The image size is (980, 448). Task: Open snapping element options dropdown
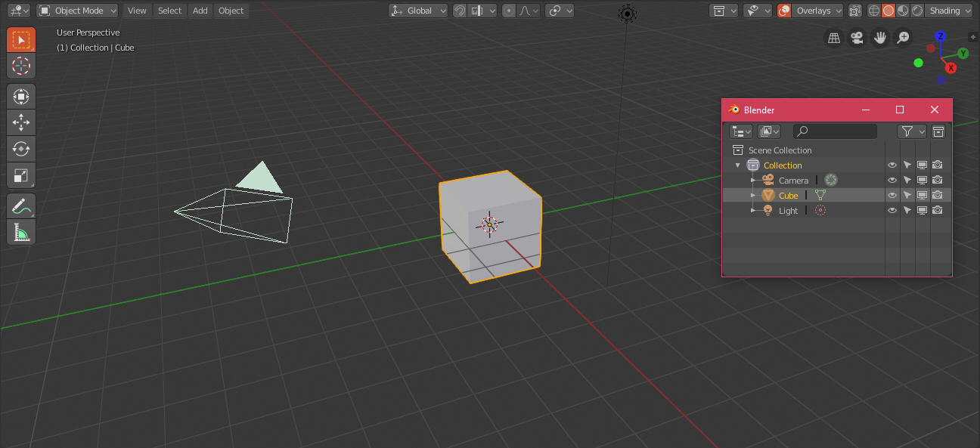[482, 11]
